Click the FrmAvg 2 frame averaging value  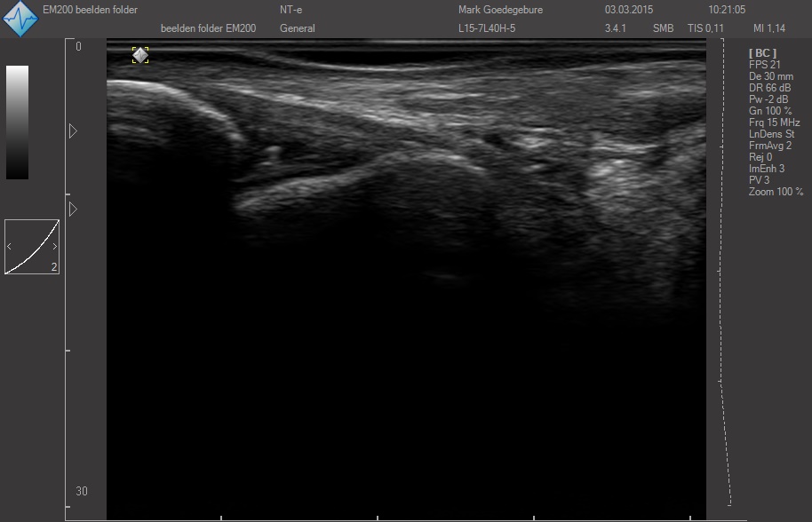[770, 146]
